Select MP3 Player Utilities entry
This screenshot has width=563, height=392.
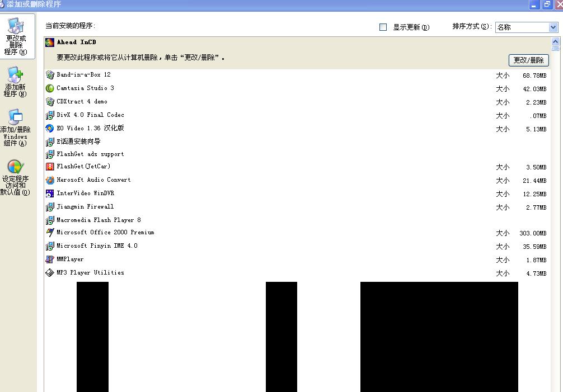297,273
